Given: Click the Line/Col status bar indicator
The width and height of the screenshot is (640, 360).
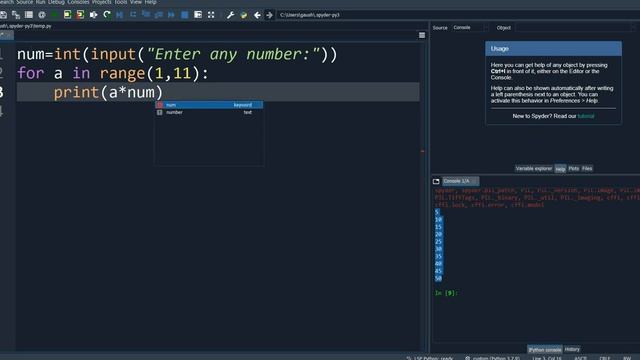Looking at the screenshot, I should (x=547, y=358).
